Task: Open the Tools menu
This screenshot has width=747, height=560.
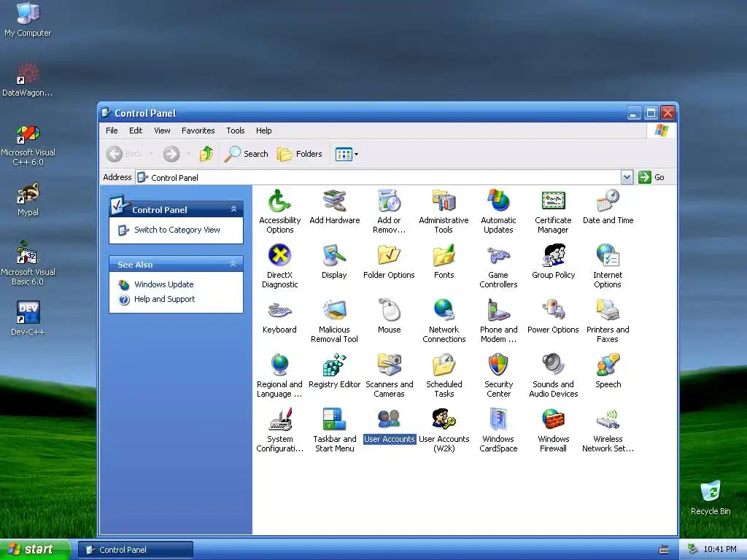Action: 236,131
